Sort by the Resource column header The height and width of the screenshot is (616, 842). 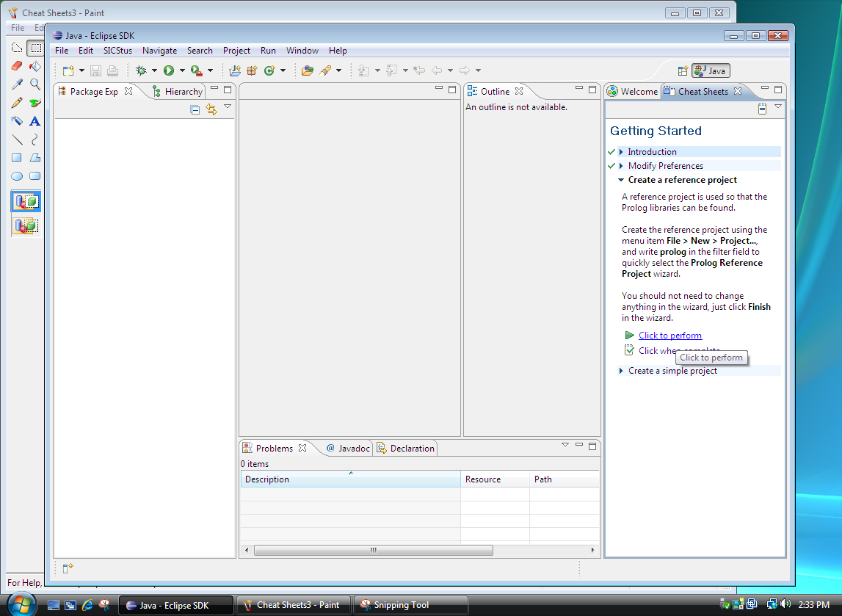495,479
